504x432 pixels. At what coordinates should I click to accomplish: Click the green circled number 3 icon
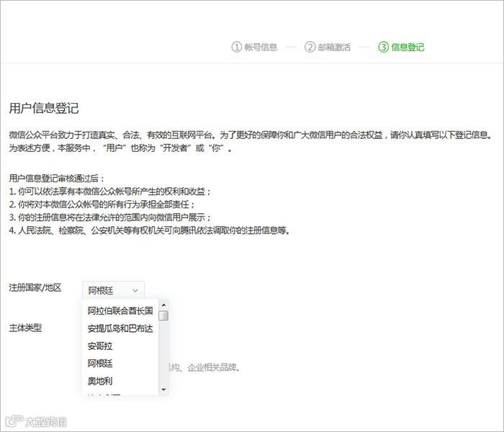[x=384, y=48]
